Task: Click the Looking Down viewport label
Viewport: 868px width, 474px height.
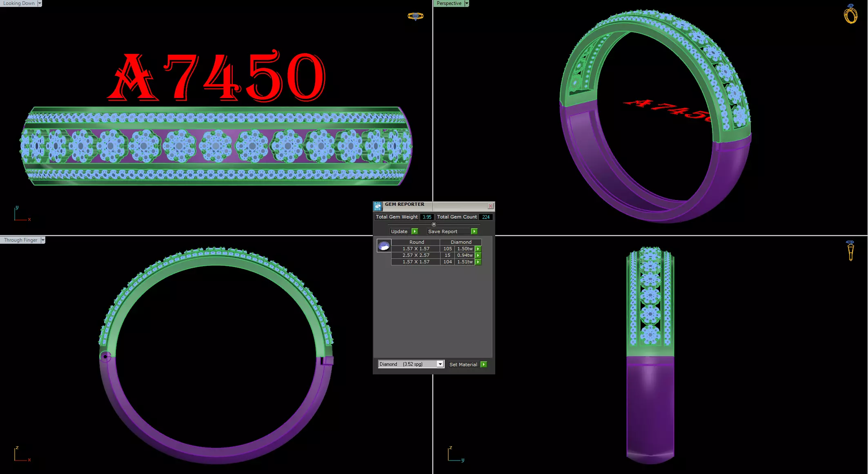Action: click(x=19, y=3)
